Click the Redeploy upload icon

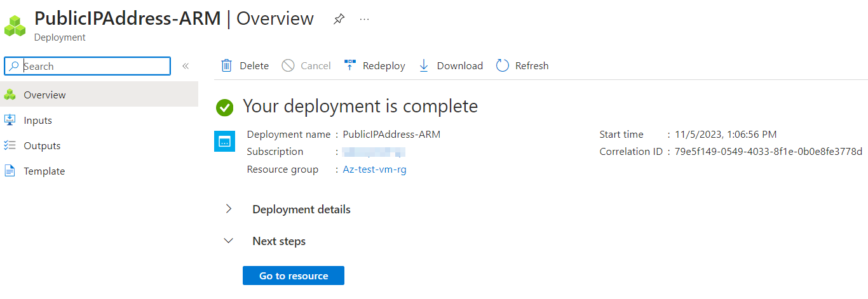(349, 65)
